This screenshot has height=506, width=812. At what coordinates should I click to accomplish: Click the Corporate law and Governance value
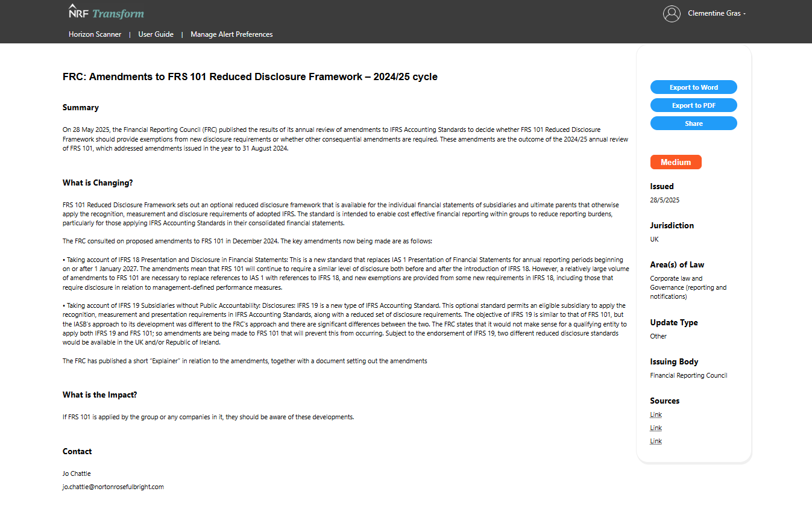(688, 287)
